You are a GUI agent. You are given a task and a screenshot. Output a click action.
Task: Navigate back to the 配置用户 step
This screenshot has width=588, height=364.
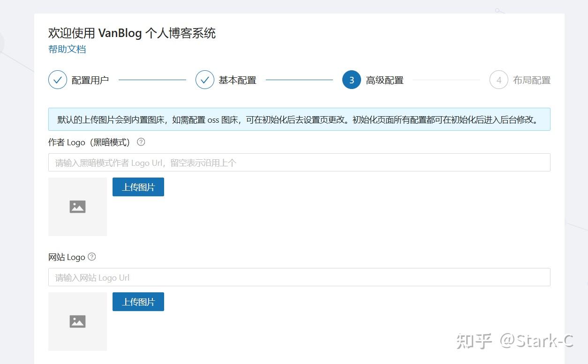(90, 80)
